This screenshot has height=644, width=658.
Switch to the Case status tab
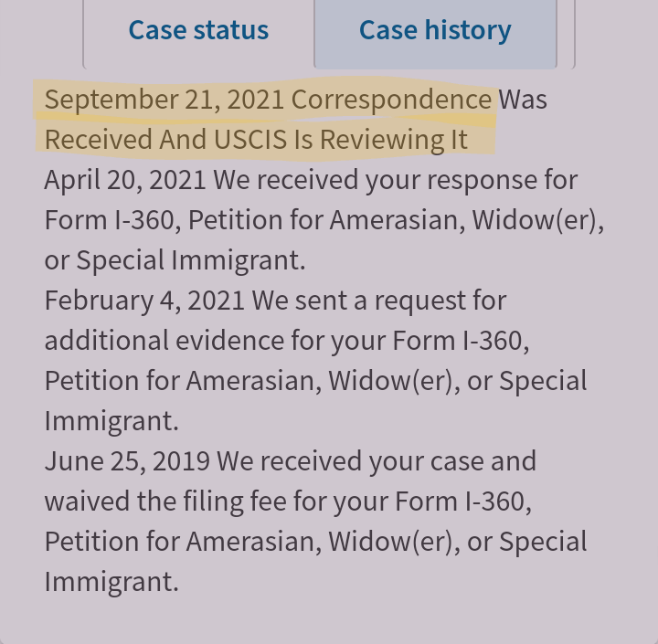coord(198,30)
